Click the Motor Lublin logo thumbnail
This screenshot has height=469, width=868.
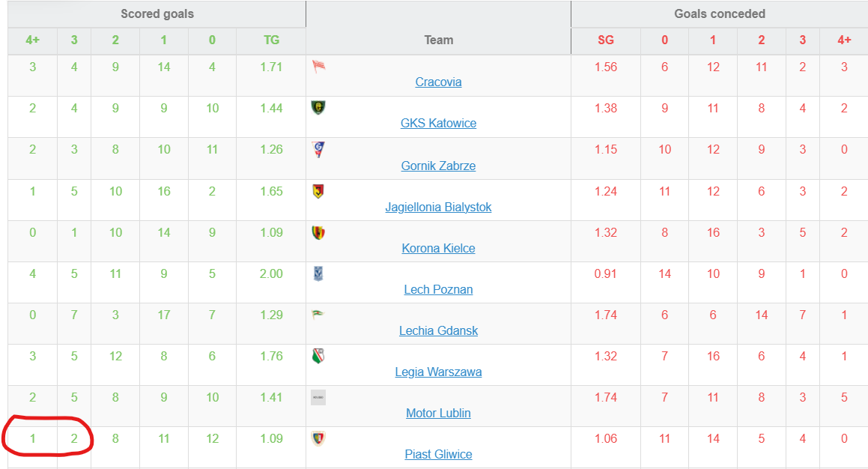coord(318,398)
